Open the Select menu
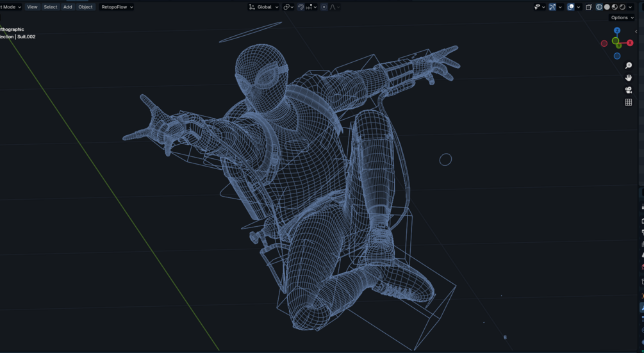The height and width of the screenshot is (353, 644). pos(51,7)
